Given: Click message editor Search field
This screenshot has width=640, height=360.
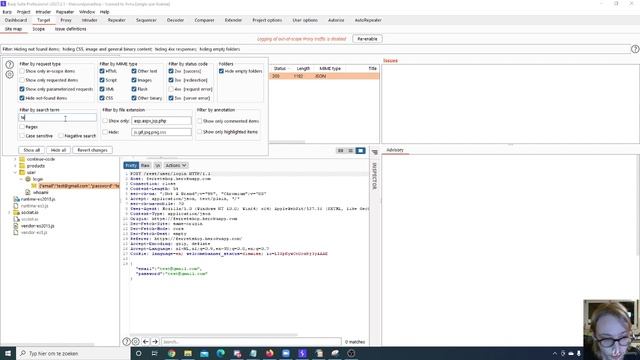Looking at the screenshot, I should point(251,342).
